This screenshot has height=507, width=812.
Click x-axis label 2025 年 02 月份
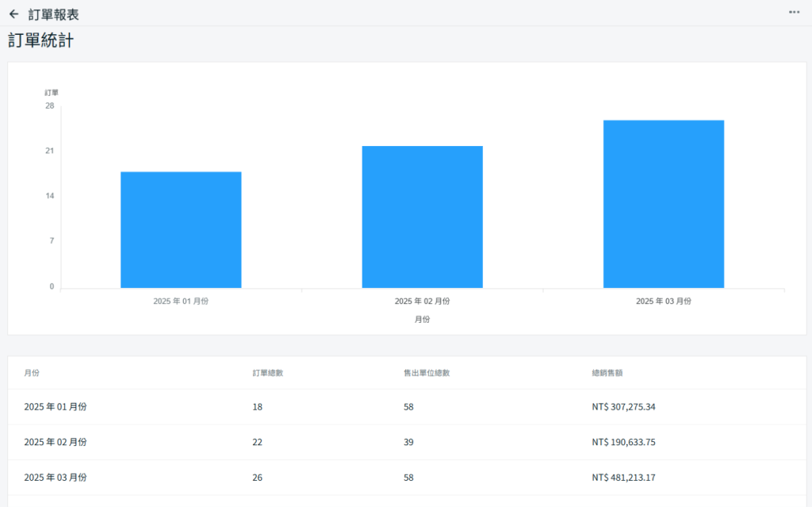(422, 302)
